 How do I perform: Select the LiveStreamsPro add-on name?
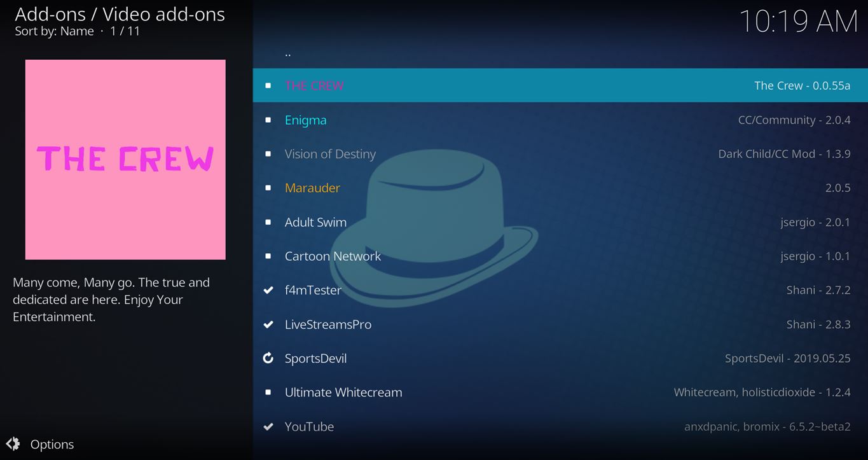point(327,324)
